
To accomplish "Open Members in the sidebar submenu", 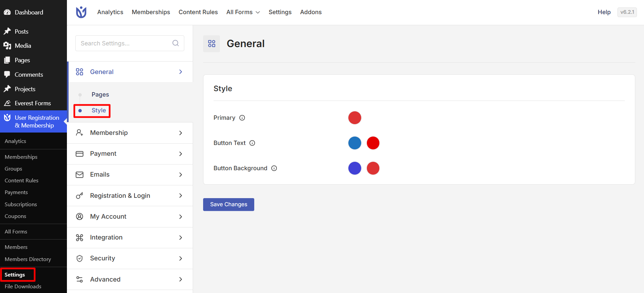I will [x=16, y=247].
